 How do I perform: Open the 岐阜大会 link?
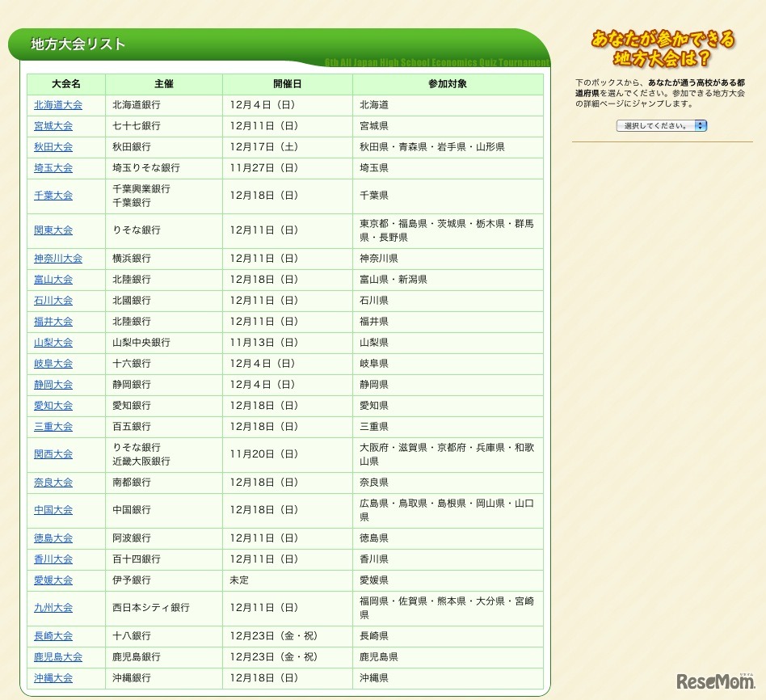pyautogui.click(x=53, y=364)
